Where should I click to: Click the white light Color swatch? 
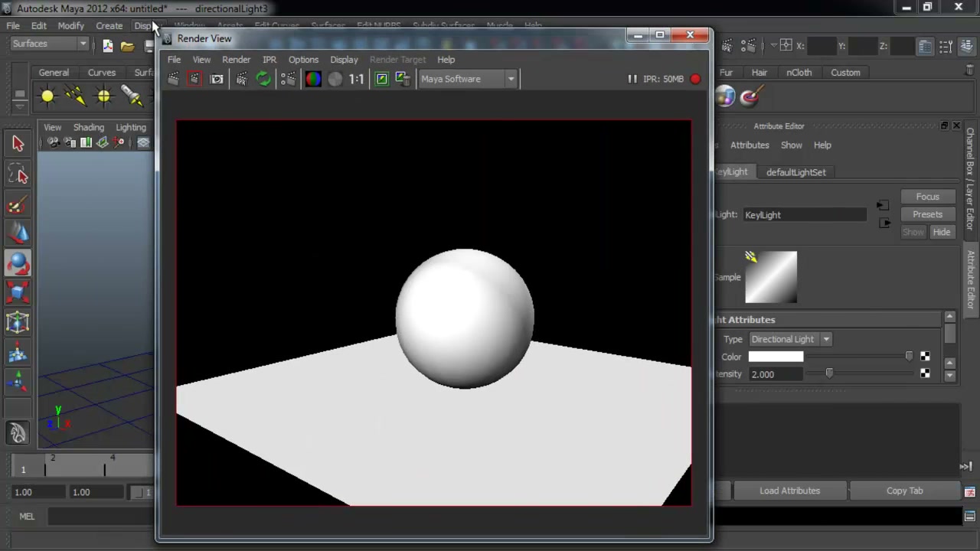point(776,357)
